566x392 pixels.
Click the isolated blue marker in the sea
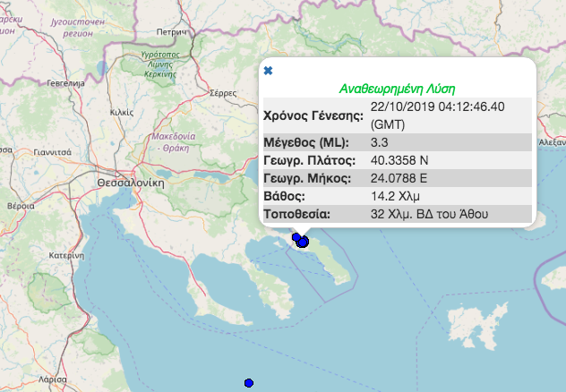coord(249,383)
